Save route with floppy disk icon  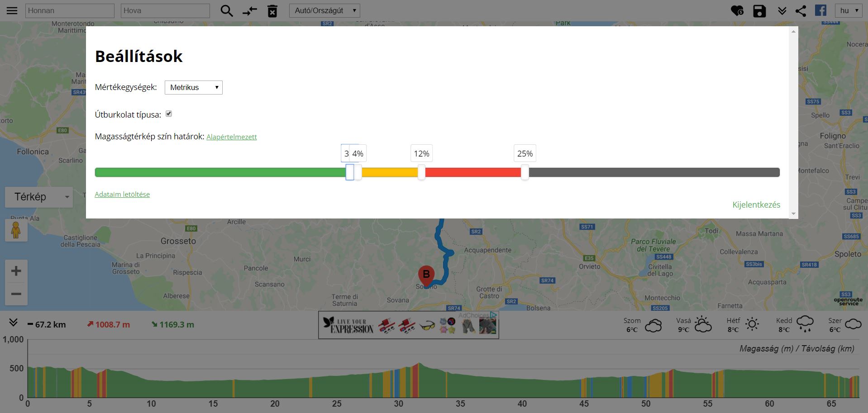[x=759, y=11]
